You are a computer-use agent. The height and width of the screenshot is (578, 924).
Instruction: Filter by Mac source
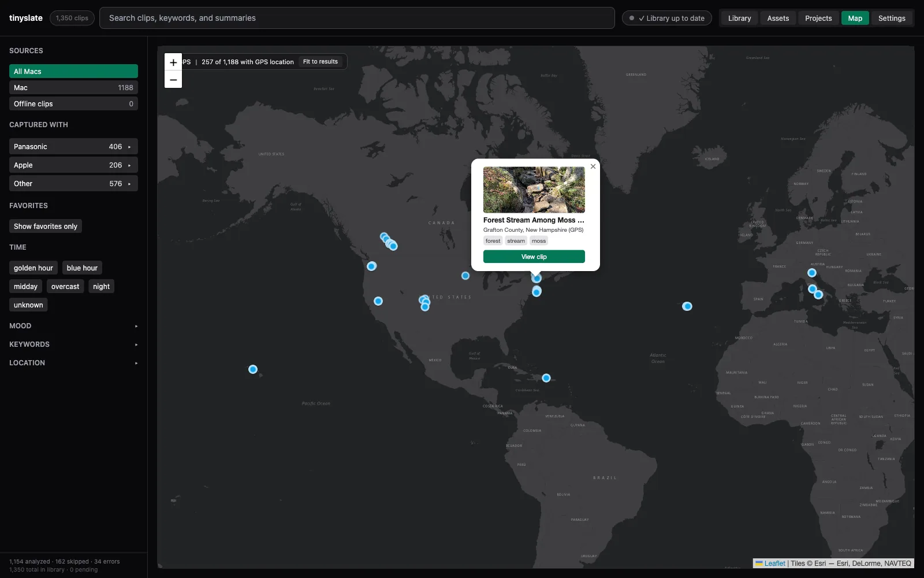[x=73, y=87]
